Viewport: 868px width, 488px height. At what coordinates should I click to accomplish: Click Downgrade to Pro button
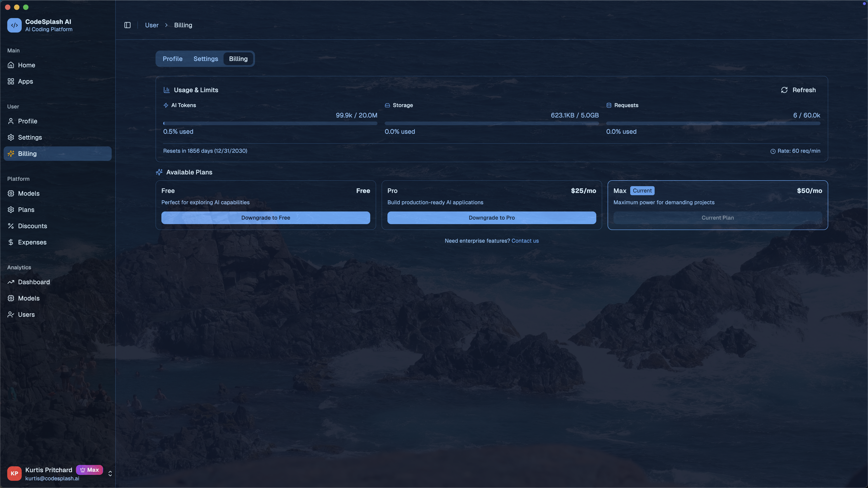[x=491, y=218]
